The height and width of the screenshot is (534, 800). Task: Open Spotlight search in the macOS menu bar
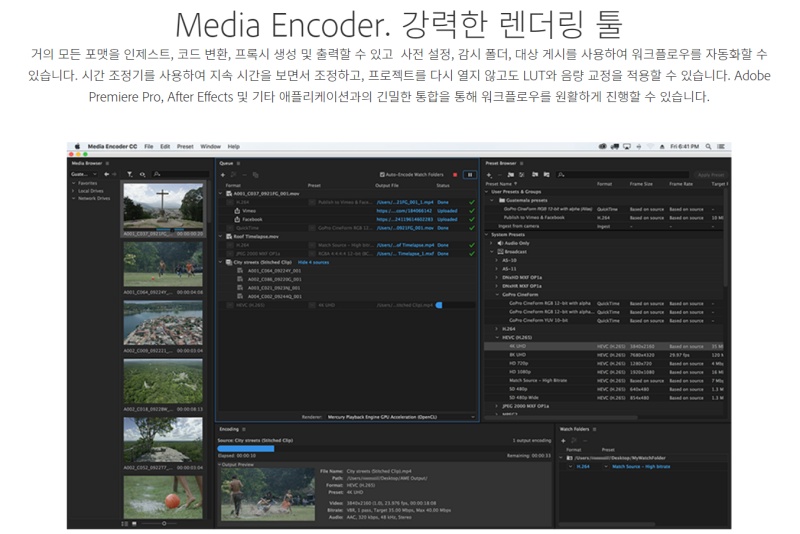pos(708,146)
